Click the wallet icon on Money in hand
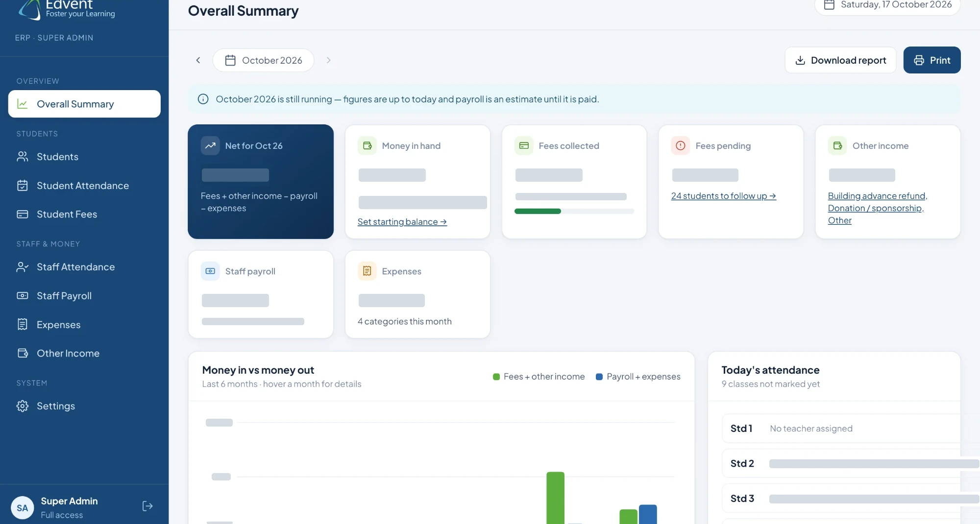The image size is (980, 524). tap(367, 145)
